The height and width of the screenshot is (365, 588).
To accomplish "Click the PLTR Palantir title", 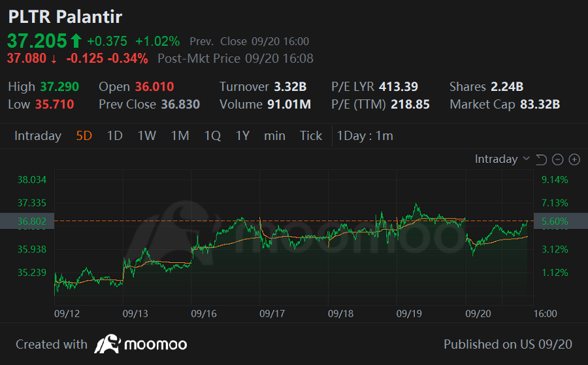I will click(x=65, y=17).
